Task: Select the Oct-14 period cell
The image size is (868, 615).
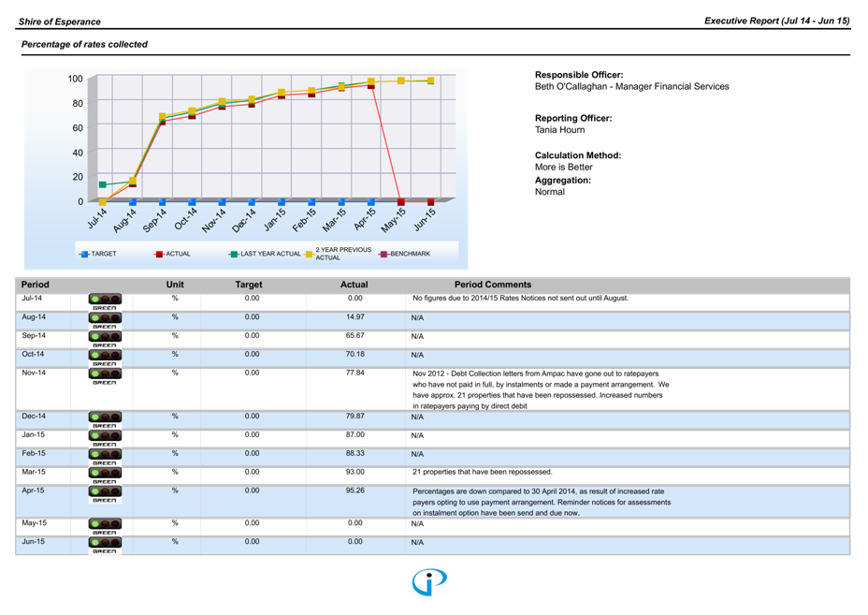Action: click(x=33, y=354)
